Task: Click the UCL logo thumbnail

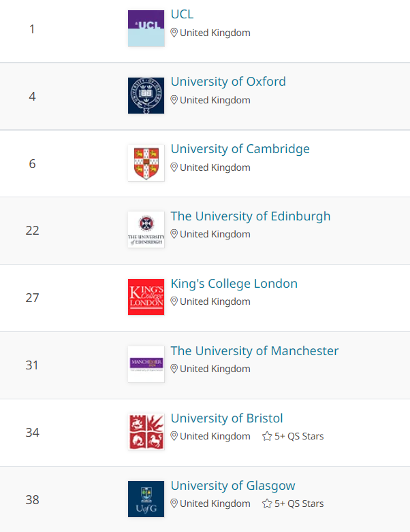Action: (146, 28)
